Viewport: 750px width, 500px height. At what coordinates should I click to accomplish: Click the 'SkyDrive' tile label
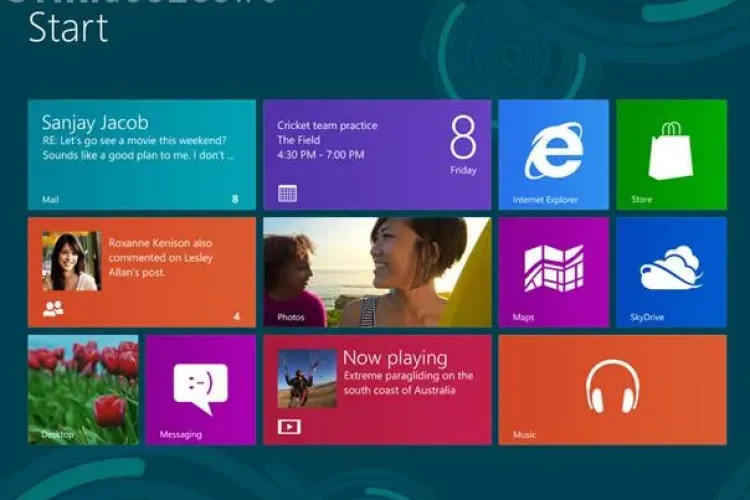tap(647, 317)
